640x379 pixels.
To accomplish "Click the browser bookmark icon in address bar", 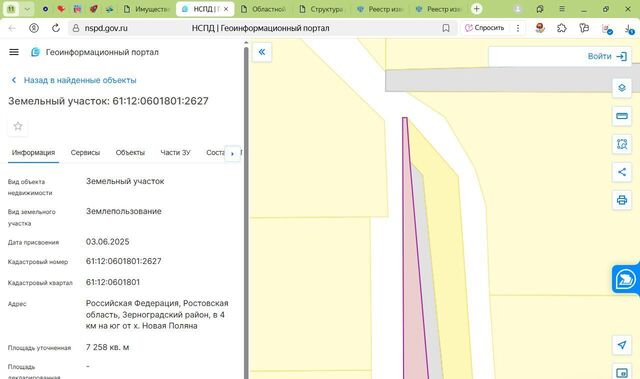I will (x=446, y=28).
